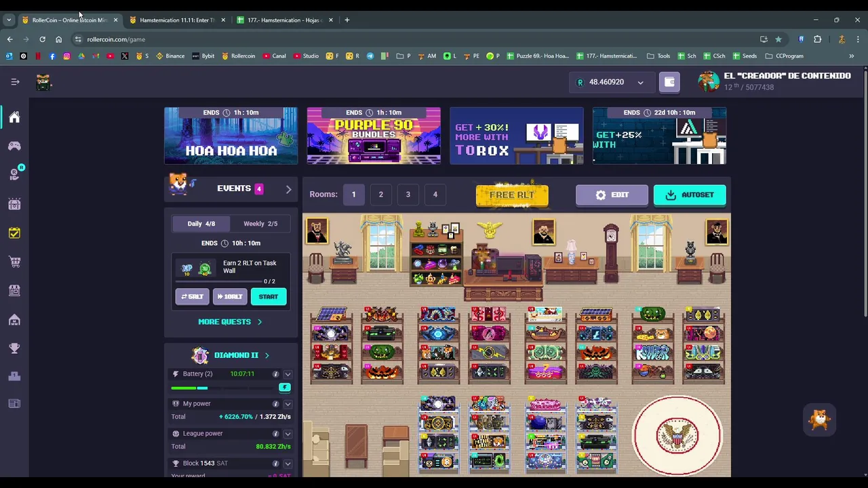Open the Purple 90 Bundles banner
Screen dimensions: 868x488
(x=374, y=136)
